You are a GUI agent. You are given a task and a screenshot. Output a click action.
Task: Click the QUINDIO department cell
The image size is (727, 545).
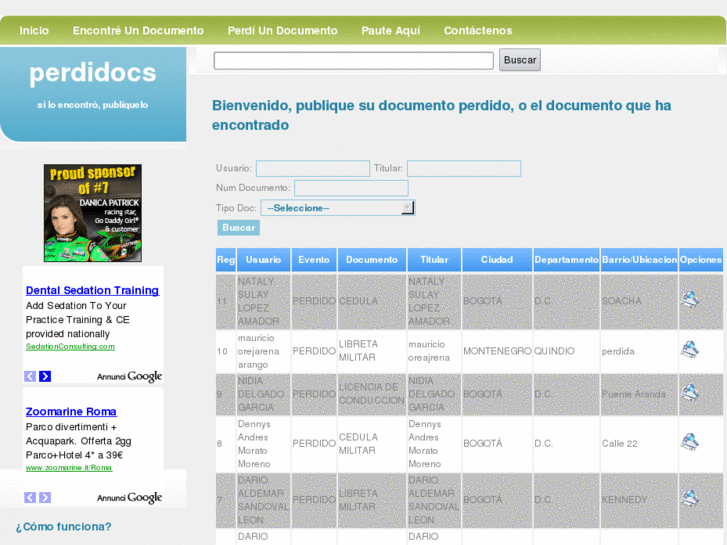click(x=566, y=351)
